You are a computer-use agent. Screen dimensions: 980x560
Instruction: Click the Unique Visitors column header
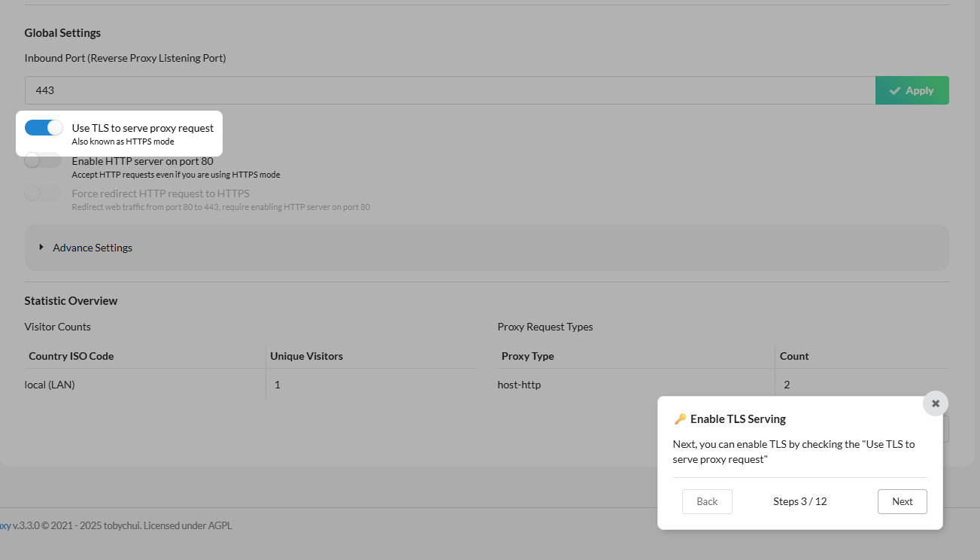[306, 356]
